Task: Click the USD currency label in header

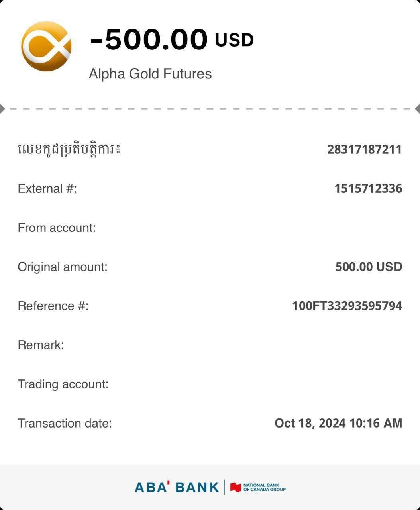Action: [x=234, y=40]
